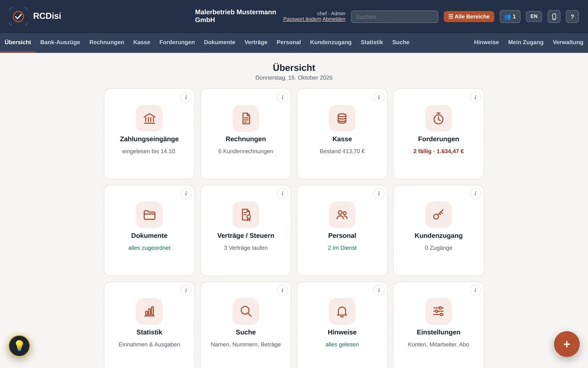Select the Kundenzugang navigation tab
This screenshot has height=368, width=588.
(x=331, y=42)
